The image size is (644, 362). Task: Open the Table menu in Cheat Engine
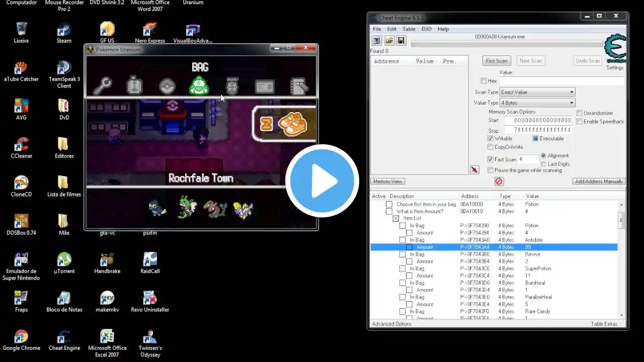(x=409, y=29)
